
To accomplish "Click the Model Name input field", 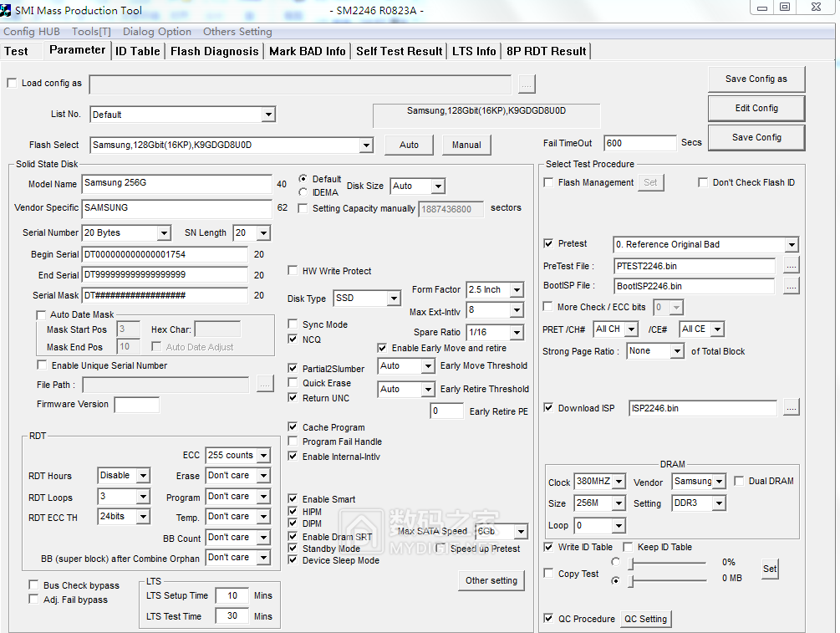I will (x=176, y=183).
